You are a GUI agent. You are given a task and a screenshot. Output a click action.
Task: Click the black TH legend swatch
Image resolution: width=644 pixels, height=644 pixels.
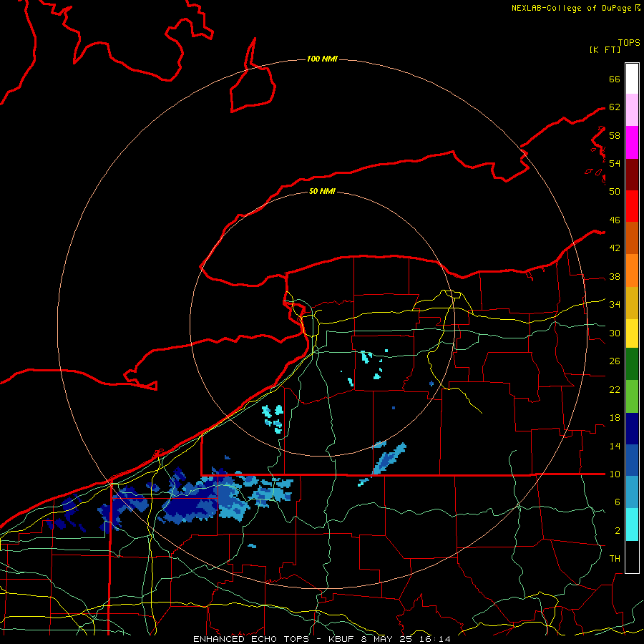(x=632, y=557)
